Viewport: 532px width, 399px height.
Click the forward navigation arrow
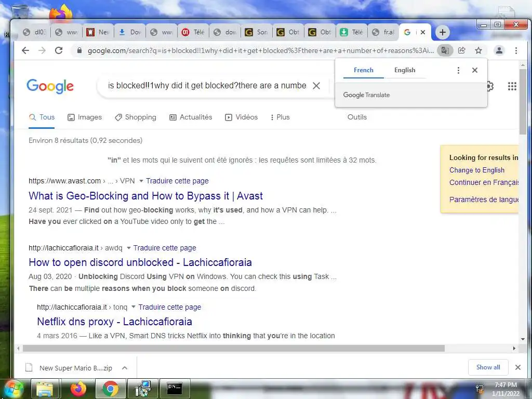42,50
